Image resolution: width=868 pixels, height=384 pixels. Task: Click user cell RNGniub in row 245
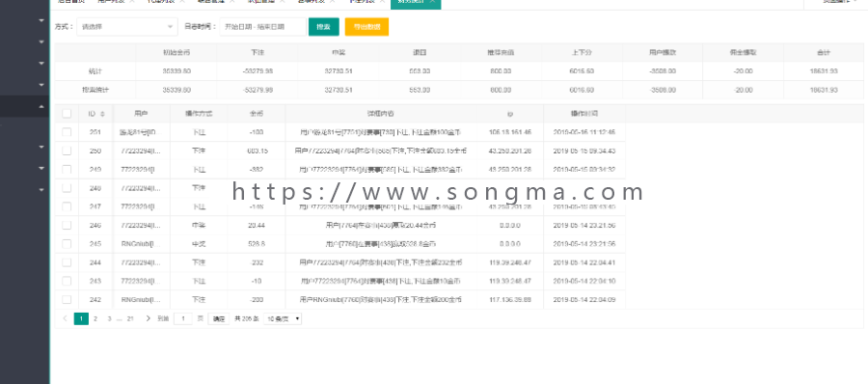[141, 244]
